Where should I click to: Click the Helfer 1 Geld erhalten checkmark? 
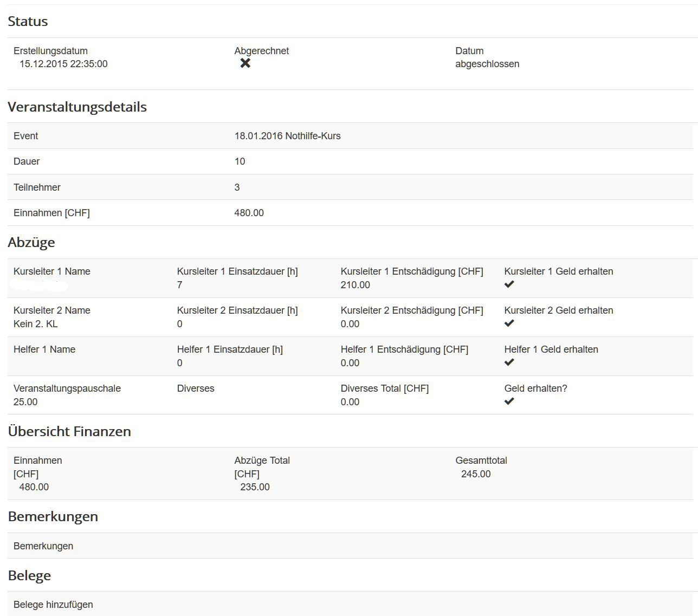[509, 362]
